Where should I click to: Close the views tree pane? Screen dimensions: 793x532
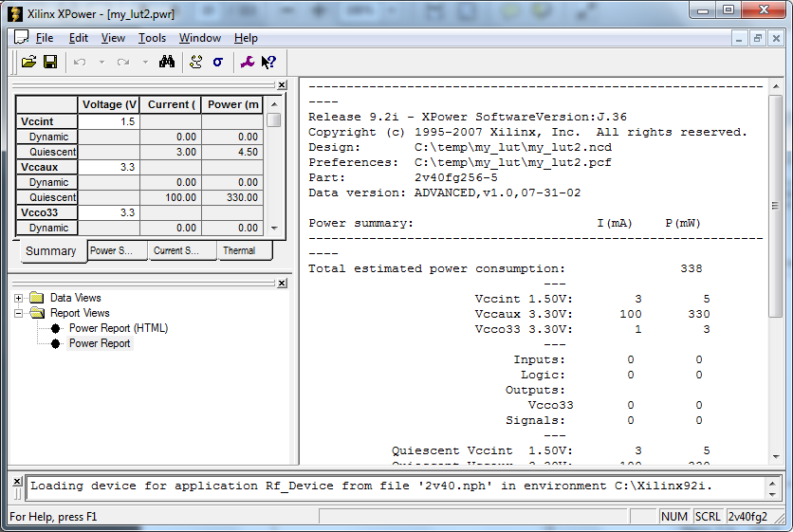[283, 284]
